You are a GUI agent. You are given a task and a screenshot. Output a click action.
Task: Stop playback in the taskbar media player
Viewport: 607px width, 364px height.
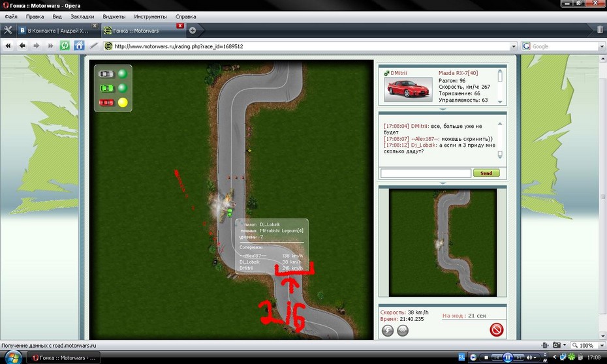pyautogui.click(x=486, y=357)
